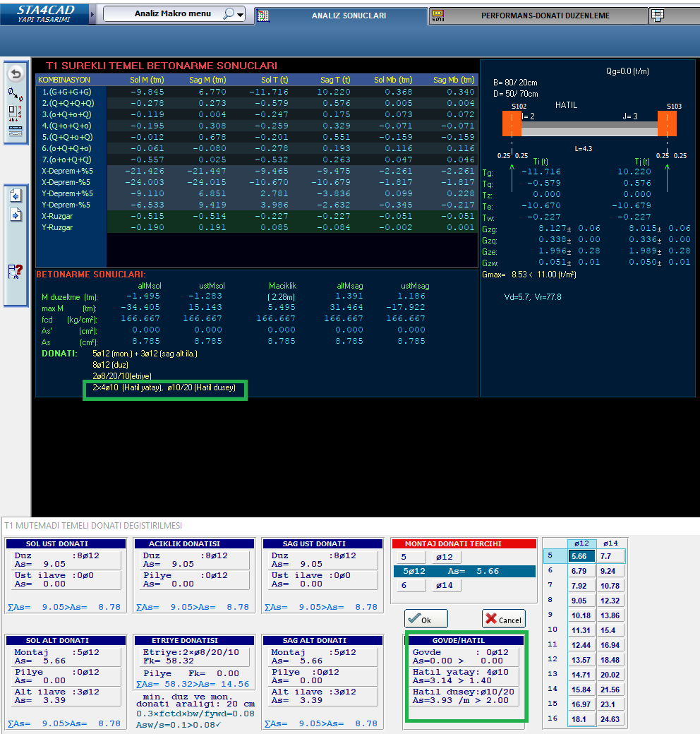Open the section dimensions icon in sidebar
700x734 pixels.
[16, 112]
